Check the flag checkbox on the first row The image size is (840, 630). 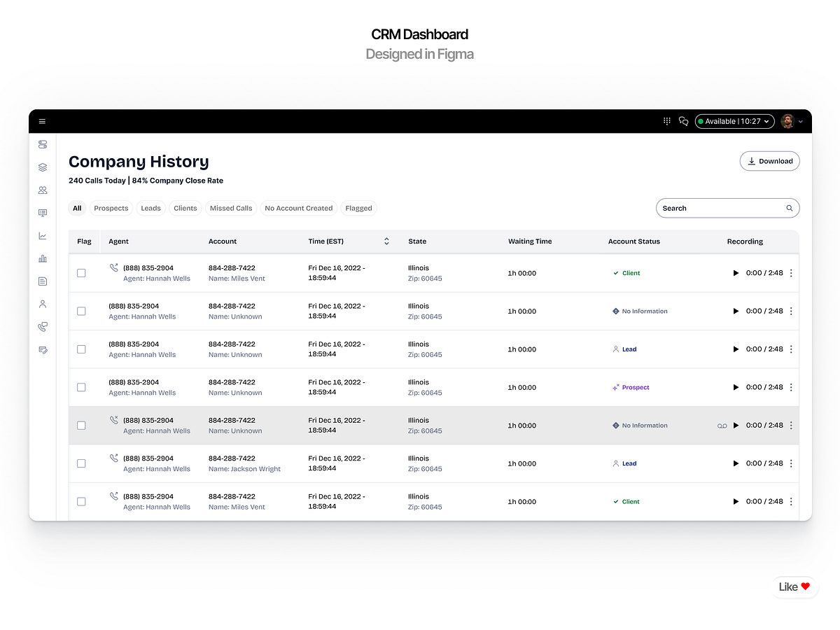(81, 273)
